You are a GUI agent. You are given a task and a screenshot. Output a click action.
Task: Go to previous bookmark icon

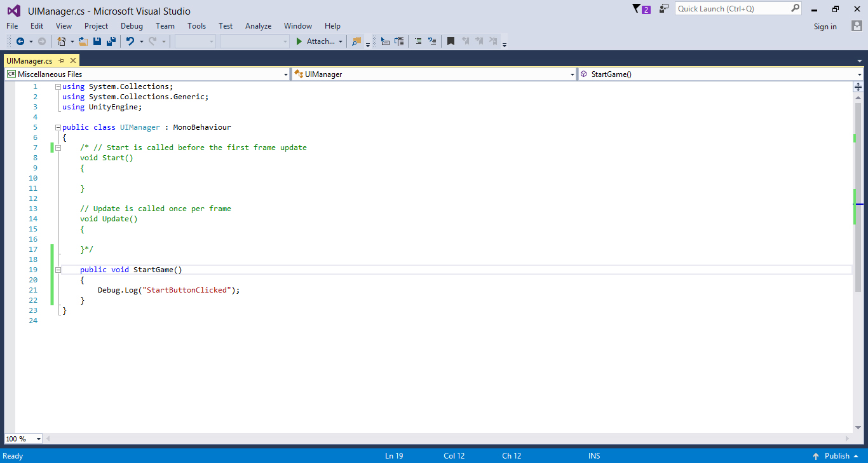click(x=465, y=41)
